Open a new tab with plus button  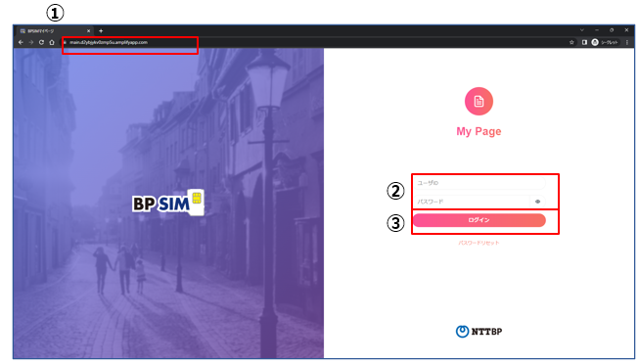pyautogui.click(x=101, y=31)
